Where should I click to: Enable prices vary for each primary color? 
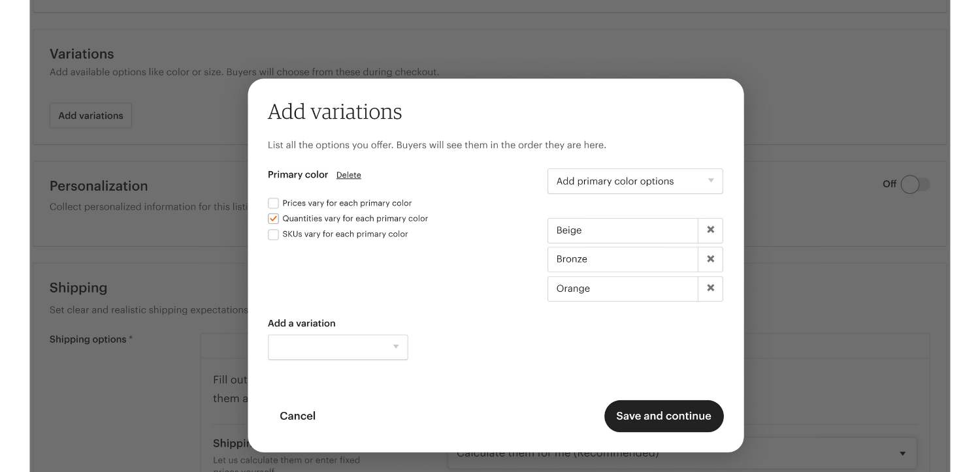(274, 204)
